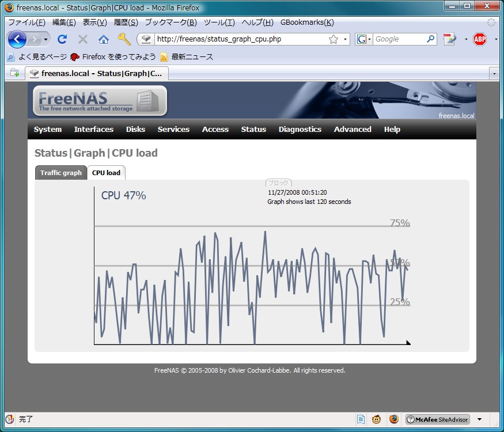Open the System navigation menu
The height and width of the screenshot is (432, 504).
[x=48, y=129]
